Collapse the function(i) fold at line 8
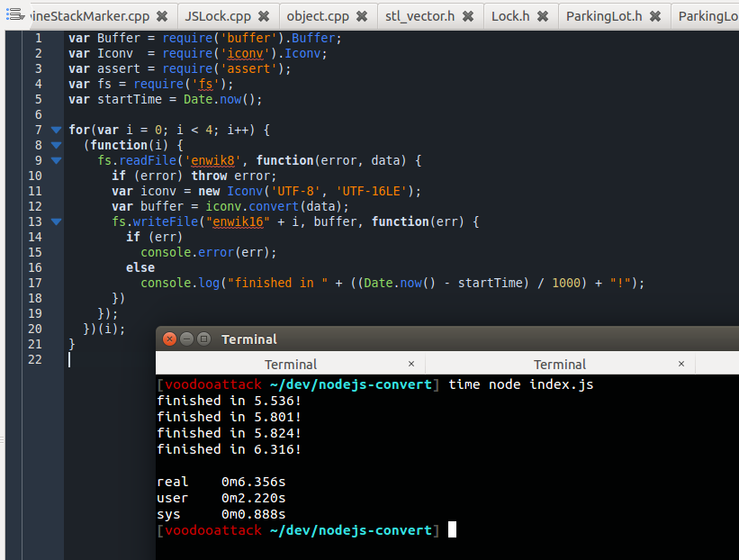Image resolution: width=739 pixels, height=560 pixels. [x=56, y=144]
